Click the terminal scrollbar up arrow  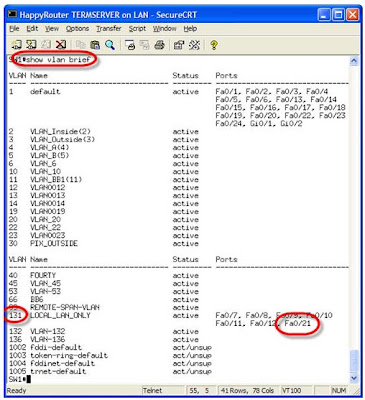pyautogui.click(x=354, y=61)
